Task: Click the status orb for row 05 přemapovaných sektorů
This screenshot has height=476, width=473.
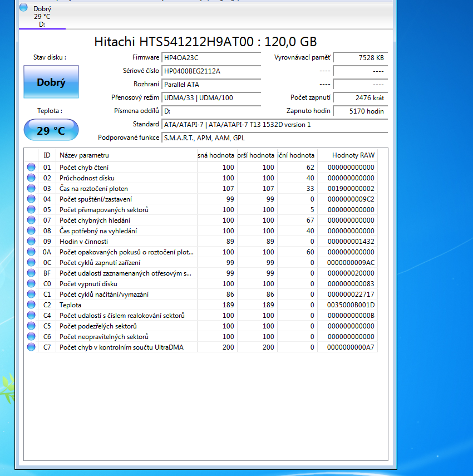Action: pyautogui.click(x=31, y=209)
